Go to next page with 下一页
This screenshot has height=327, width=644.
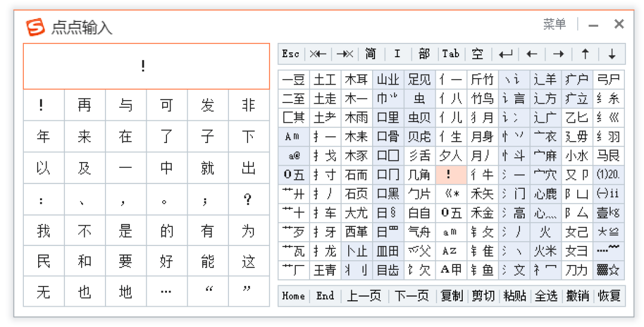411,295
